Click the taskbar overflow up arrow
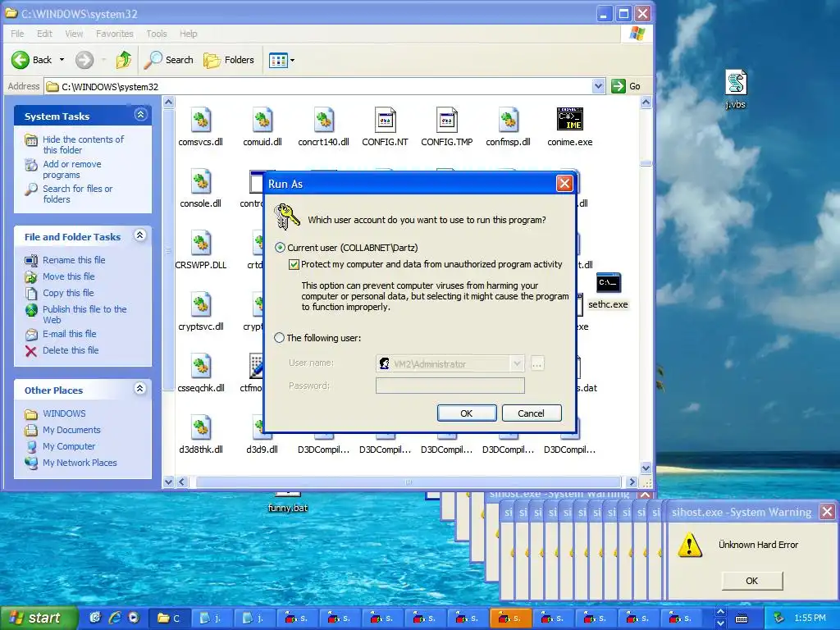The image size is (840, 630). (x=720, y=612)
